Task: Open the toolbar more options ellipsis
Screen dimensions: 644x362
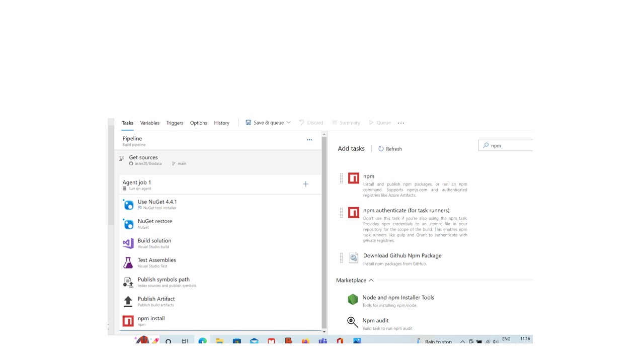Action: (401, 123)
